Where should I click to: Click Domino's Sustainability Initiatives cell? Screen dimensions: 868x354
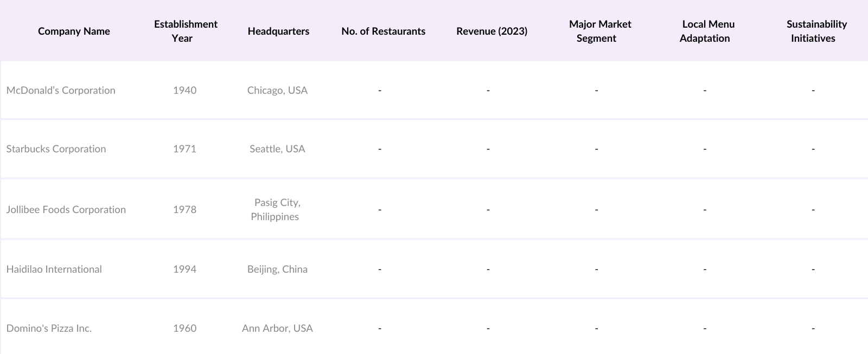click(813, 328)
